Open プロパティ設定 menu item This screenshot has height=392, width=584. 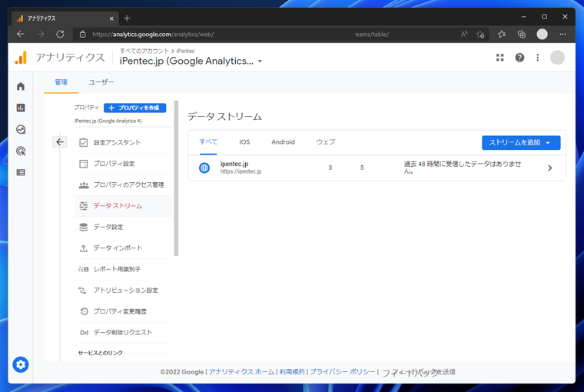tap(124, 164)
